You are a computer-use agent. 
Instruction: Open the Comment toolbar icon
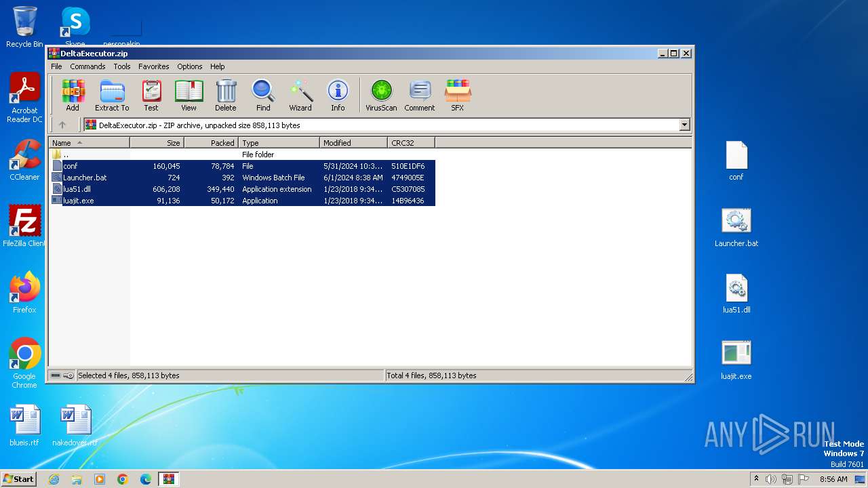tap(420, 95)
